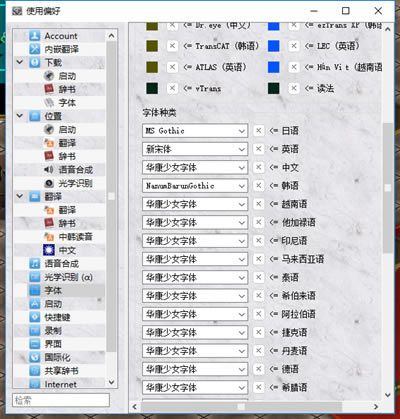Reset the 中文 font with X button

click(258, 167)
